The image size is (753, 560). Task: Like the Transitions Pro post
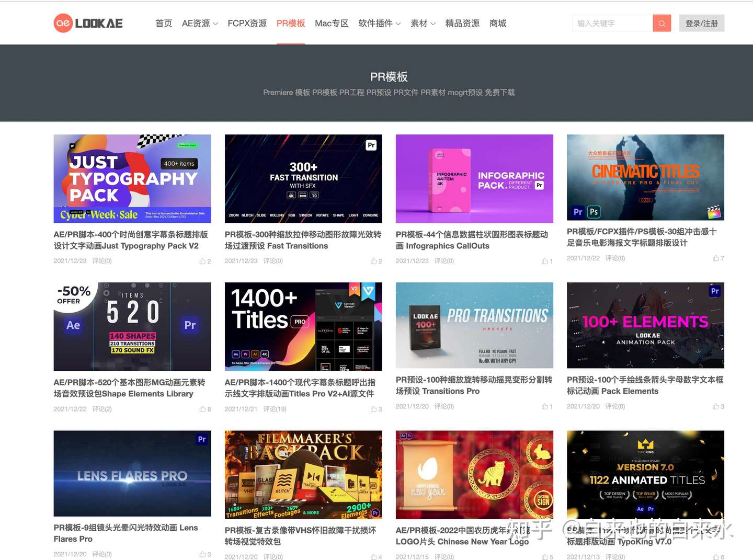click(547, 406)
